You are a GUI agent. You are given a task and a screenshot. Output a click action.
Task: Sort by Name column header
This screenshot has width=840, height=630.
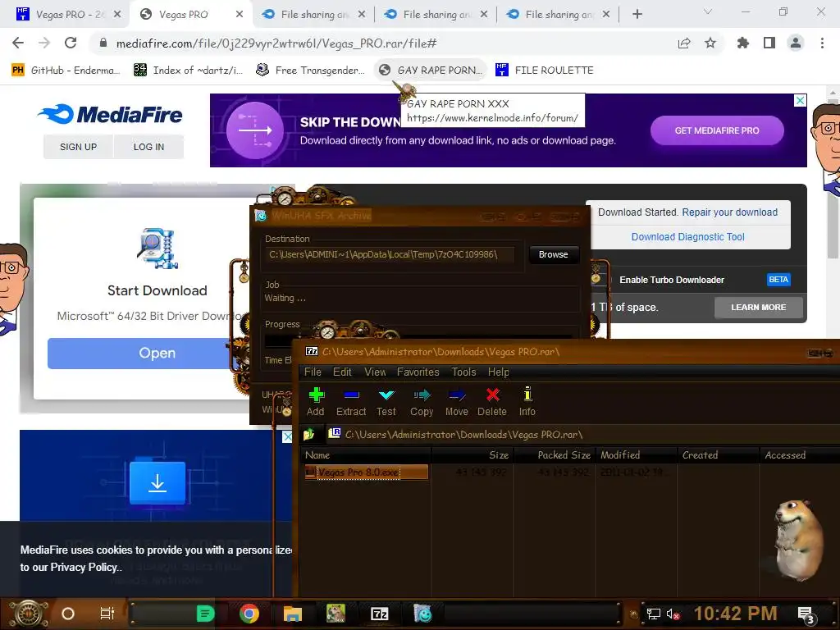pyautogui.click(x=367, y=454)
